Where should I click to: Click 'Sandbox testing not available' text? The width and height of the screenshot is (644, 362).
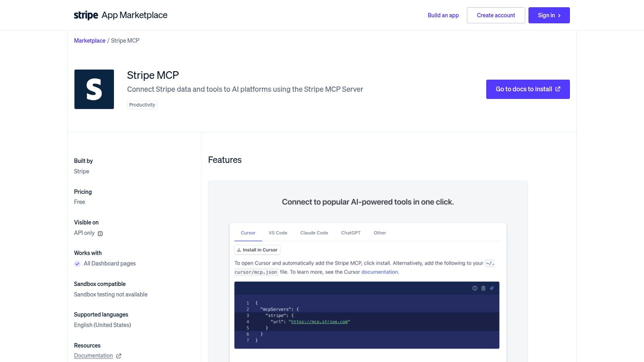[x=111, y=294]
